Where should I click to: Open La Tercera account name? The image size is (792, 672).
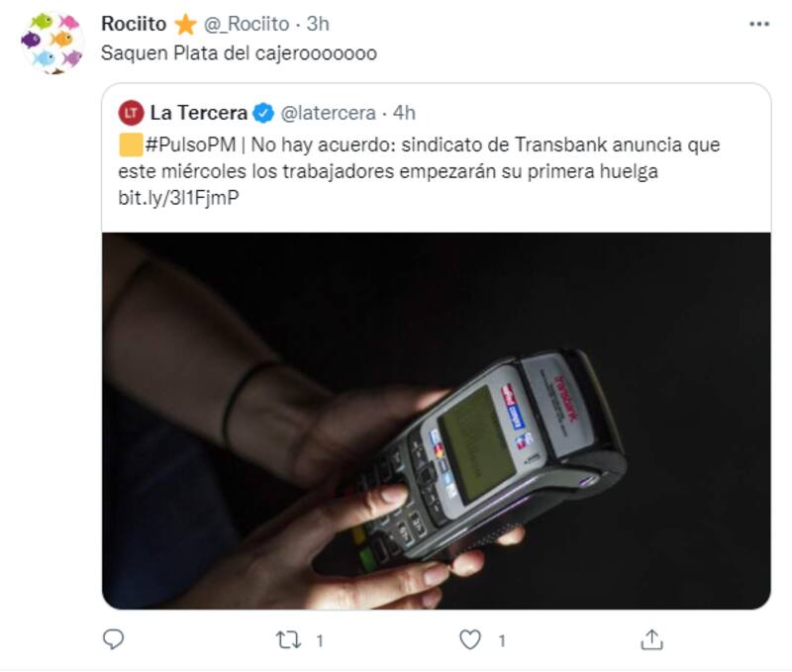(x=199, y=113)
